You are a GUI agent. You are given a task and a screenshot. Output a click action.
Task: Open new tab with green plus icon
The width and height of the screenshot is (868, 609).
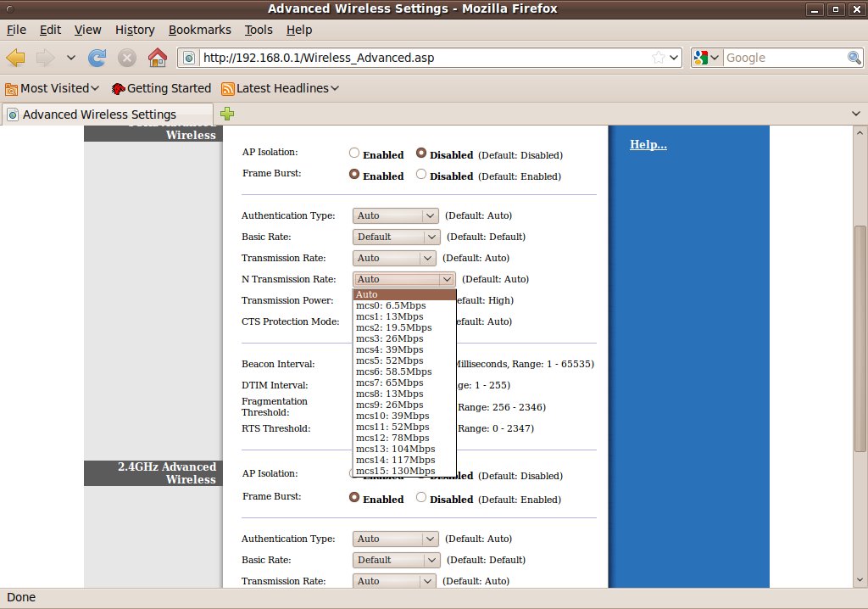click(227, 114)
